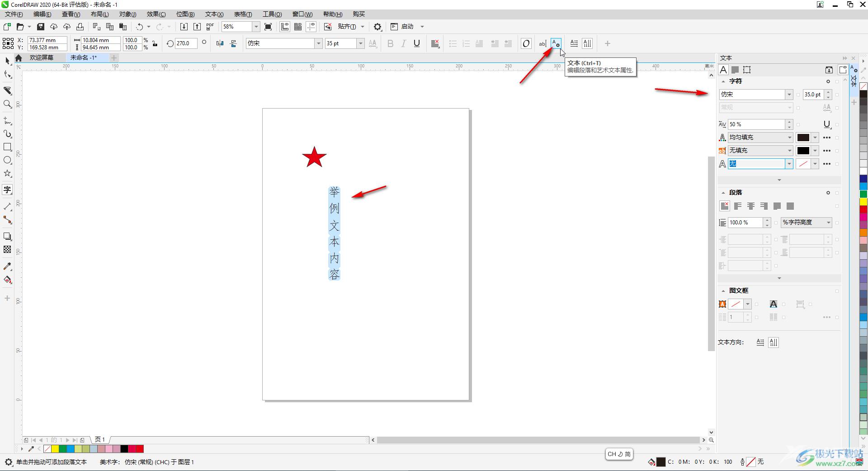Image resolution: width=868 pixels, height=471 pixels.
Task: Select the Interactive Fill tool
Action: [x=7, y=280]
